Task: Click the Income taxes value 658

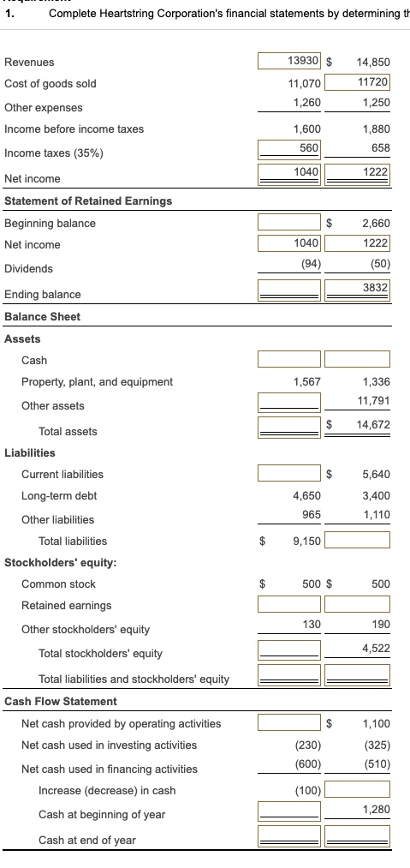Action: pyautogui.click(x=381, y=147)
